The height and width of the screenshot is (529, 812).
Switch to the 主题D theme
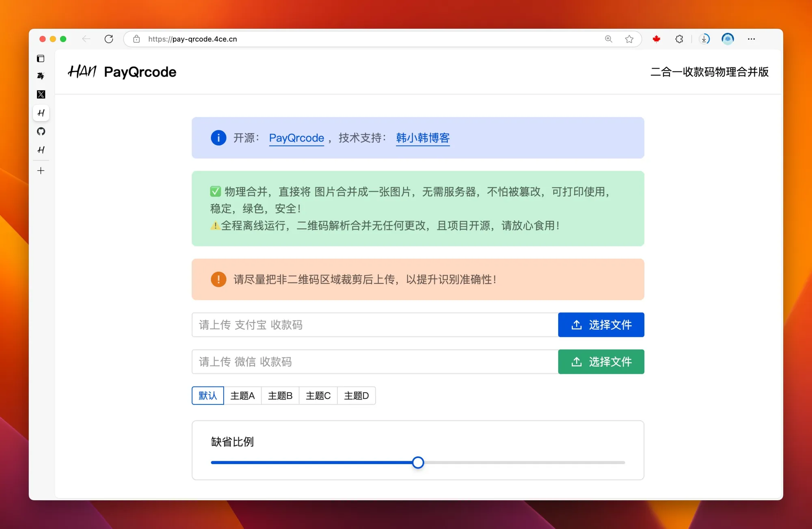(356, 395)
